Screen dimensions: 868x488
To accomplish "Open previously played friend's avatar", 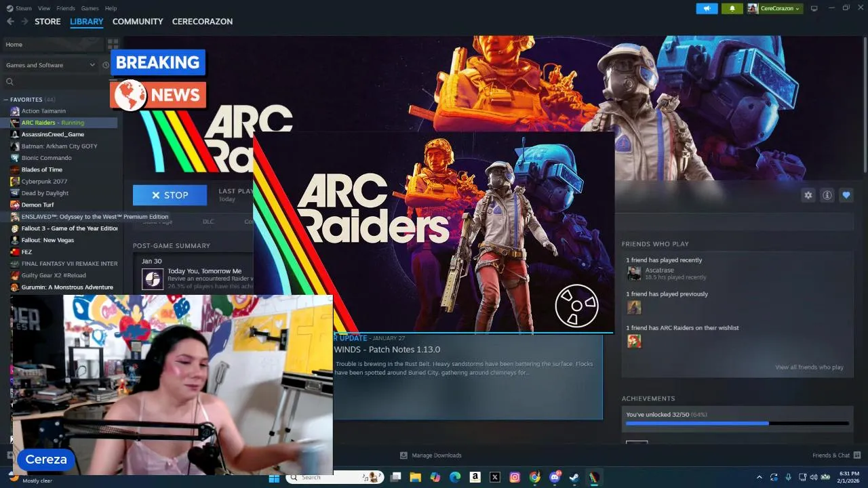I will click(x=634, y=307).
